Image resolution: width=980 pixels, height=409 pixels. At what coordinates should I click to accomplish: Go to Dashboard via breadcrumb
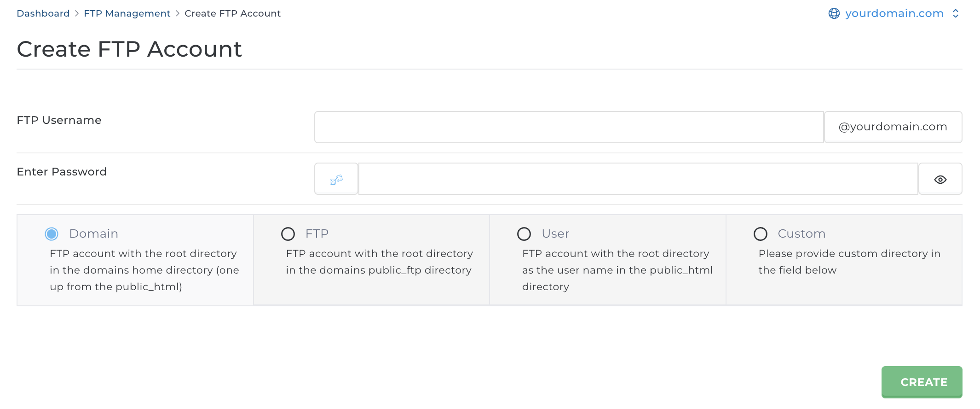[x=43, y=13]
